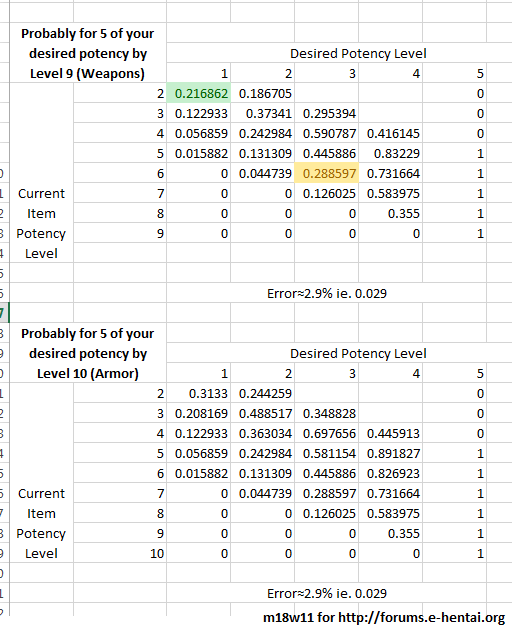
Task: Select cell containing 0.37341
Action: (x=262, y=113)
